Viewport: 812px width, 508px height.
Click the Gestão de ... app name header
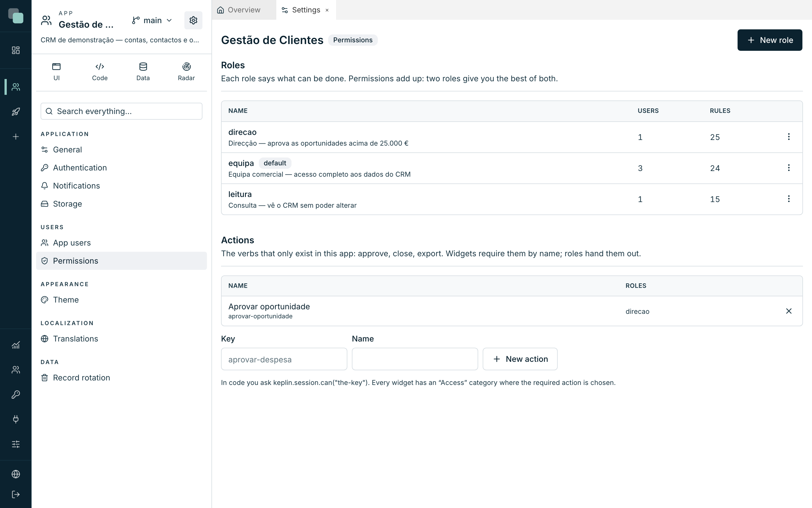click(x=86, y=25)
